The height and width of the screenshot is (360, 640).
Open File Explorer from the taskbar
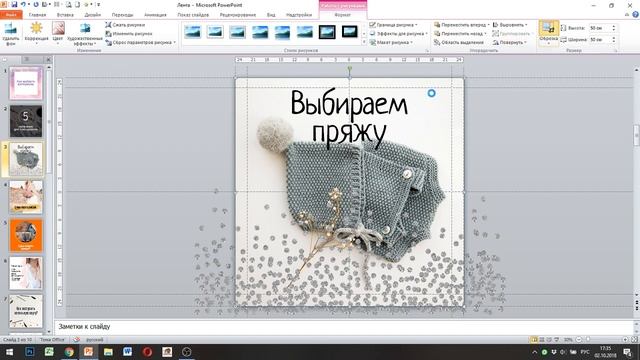pyautogui.click(x=108, y=352)
